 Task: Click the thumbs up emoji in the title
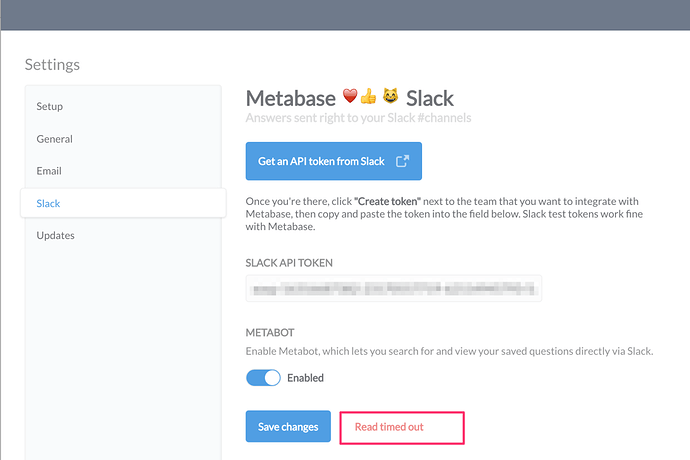coord(368,96)
